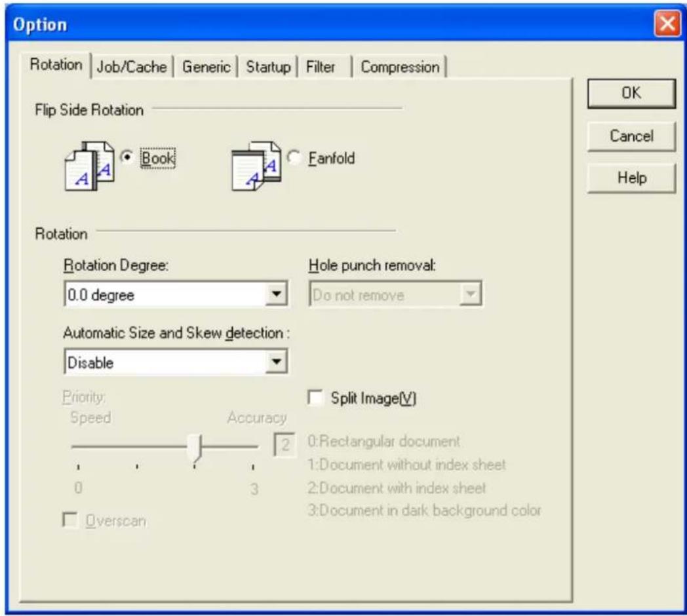Enable the Split Image(V) checkbox
Screen dimensions: 687x616
click(315, 398)
